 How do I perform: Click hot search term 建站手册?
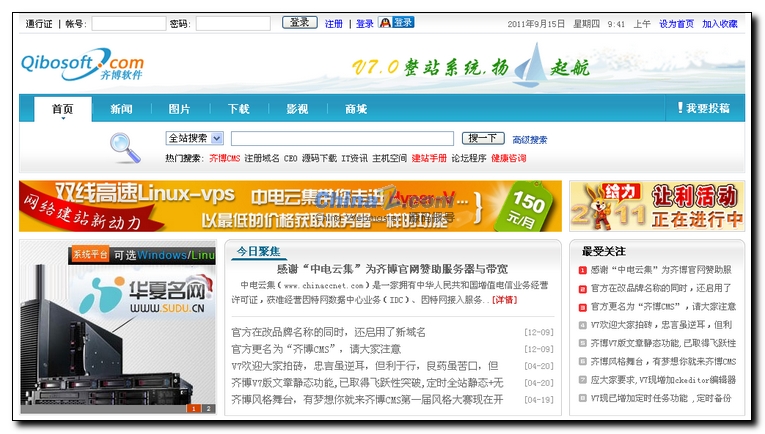(429, 158)
